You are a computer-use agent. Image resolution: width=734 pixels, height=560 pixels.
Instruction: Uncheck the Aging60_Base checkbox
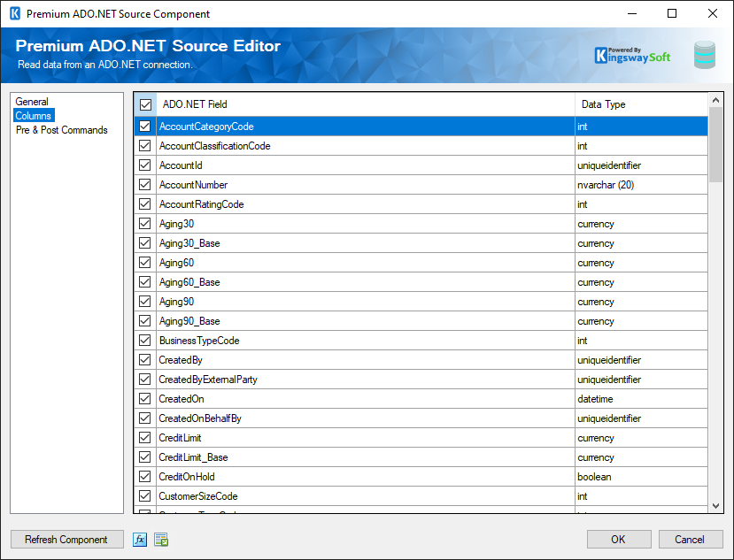(x=145, y=282)
